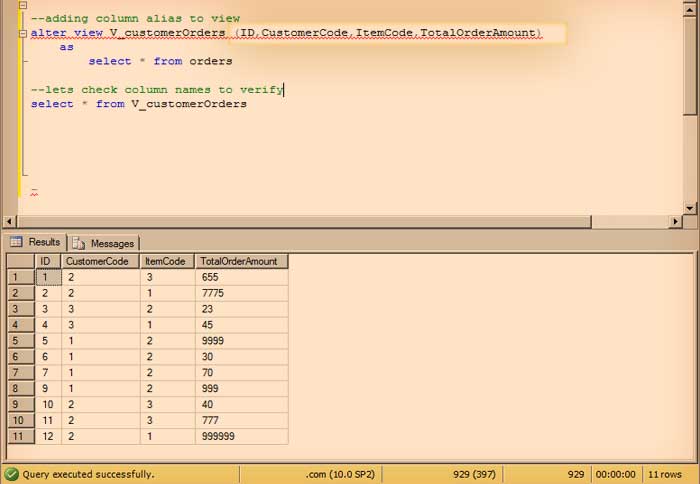Click TotalOrderAmount cell 45

coord(242,325)
